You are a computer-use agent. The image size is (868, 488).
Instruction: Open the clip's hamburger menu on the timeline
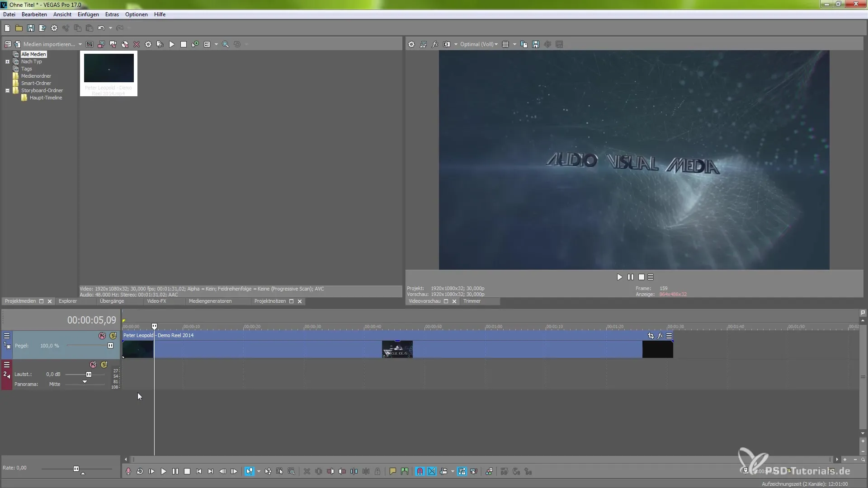[x=669, y=336]
